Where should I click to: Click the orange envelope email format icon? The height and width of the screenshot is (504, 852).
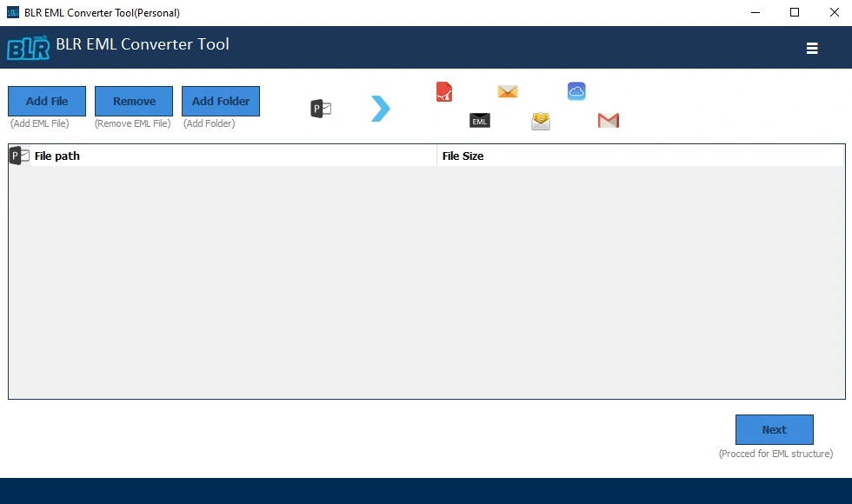coord(507,91)
